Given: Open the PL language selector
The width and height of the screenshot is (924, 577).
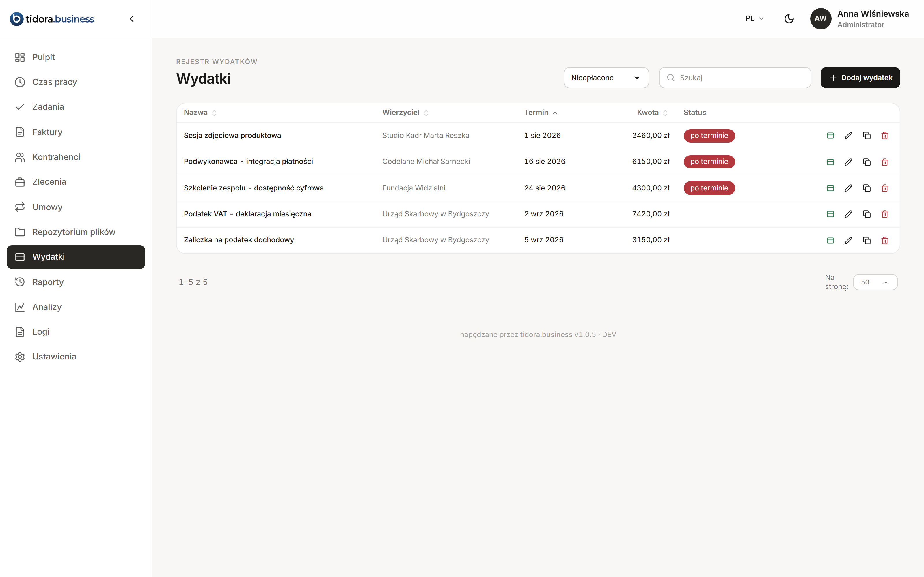Looking at the screenshot, I should (x=755, y=19).
